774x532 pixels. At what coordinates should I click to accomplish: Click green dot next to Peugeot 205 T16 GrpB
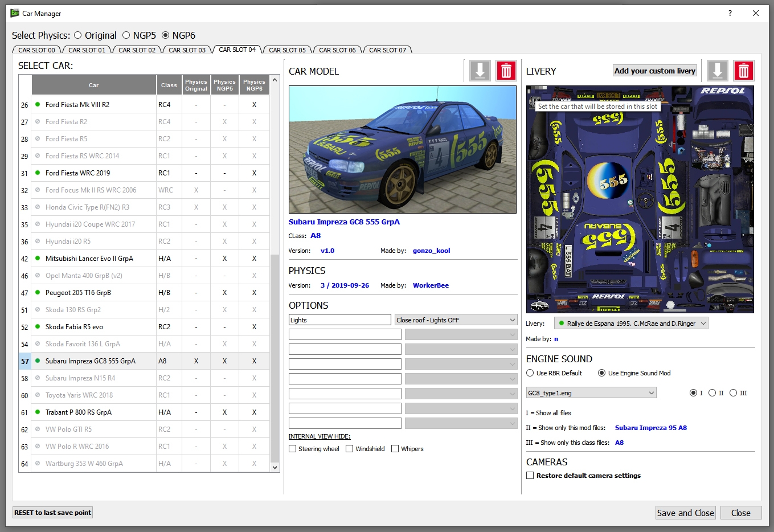coord(38,292)
